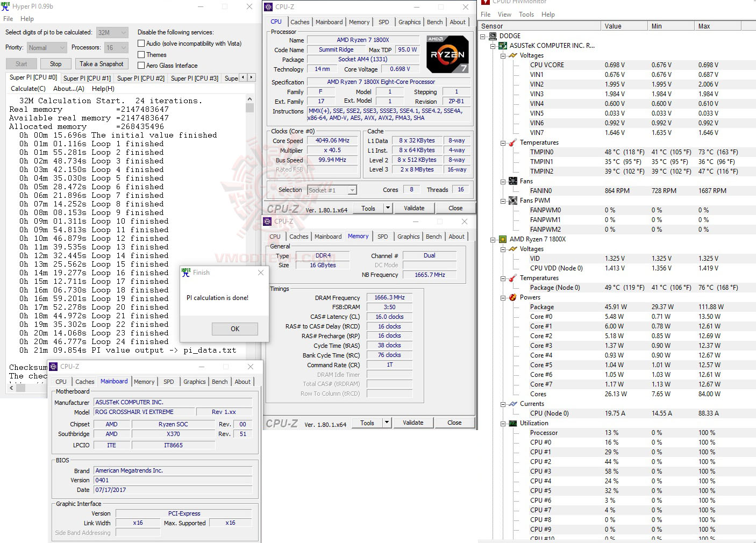Image resolution: width=756 pixels, height=543 pixels.
Task: Click the DODGE computer icon in HWMonitor
Action: click(493, 35)
